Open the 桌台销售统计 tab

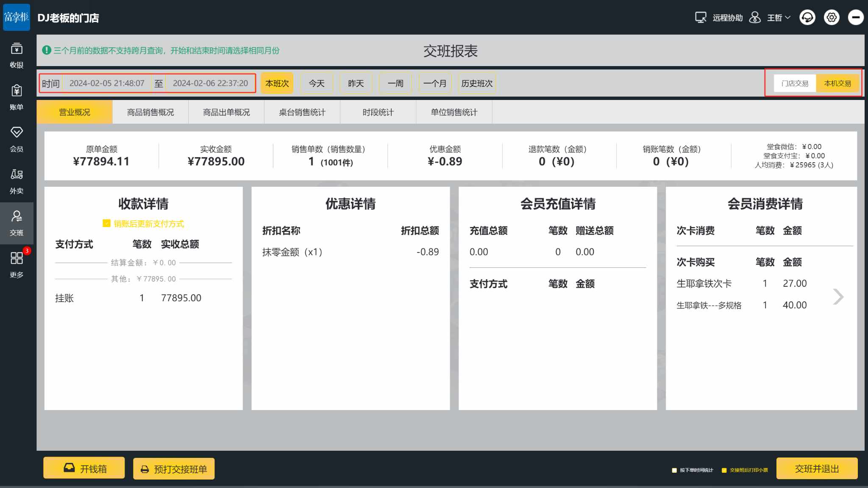tap(302, 112)
